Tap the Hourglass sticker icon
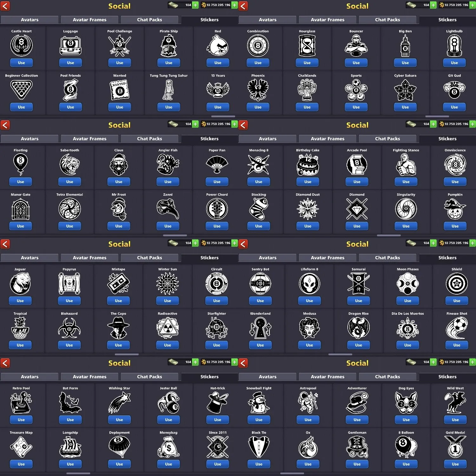Screen dimensions: 476x476 pyautogui.click(x=307, y=45)
